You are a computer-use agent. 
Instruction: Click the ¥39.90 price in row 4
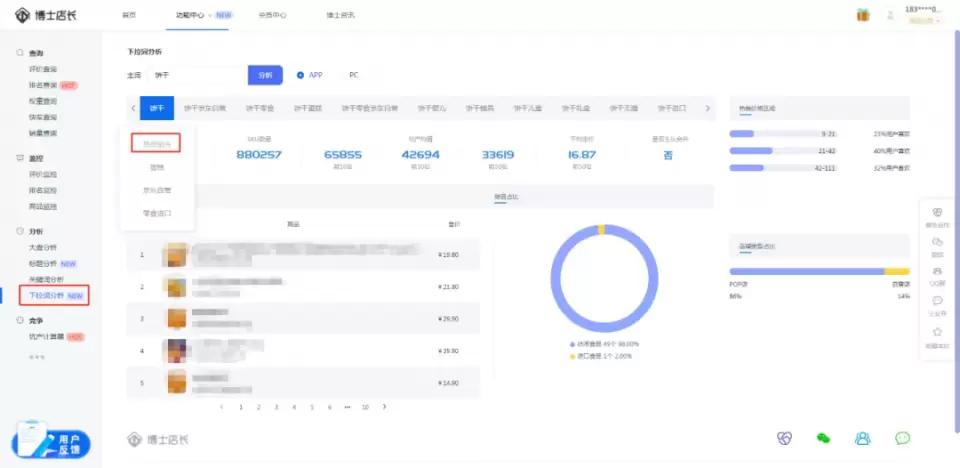point(449,351)
